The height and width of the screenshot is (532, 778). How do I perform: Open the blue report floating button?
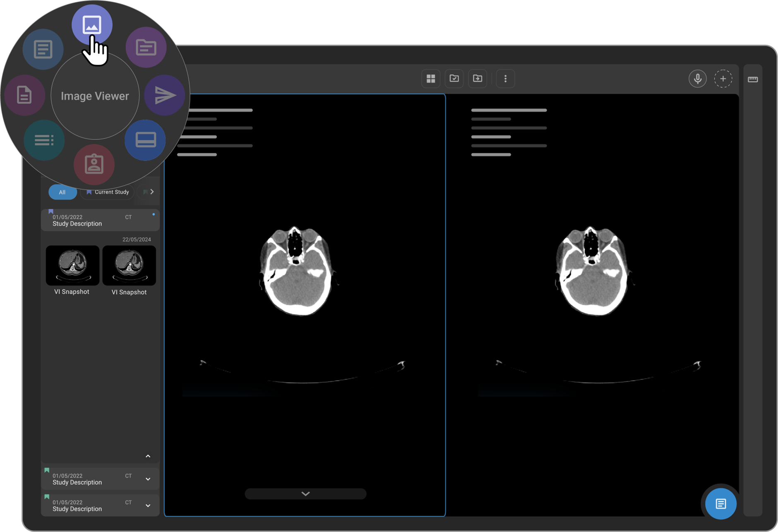(720, 503)
